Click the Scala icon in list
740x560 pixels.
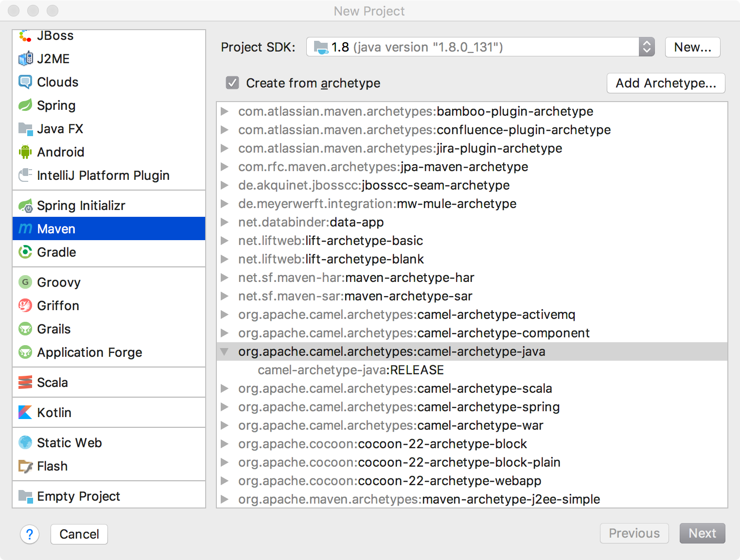(25, 383)
